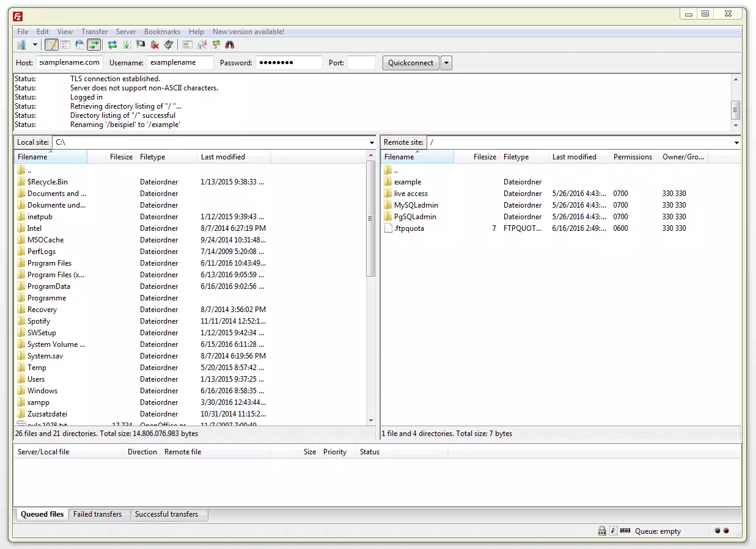Open the Edit menu

tap(43, 32)
